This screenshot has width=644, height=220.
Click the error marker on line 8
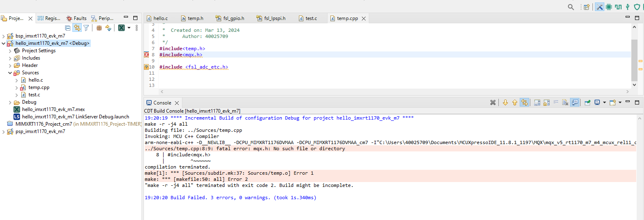tap(146, 55)
